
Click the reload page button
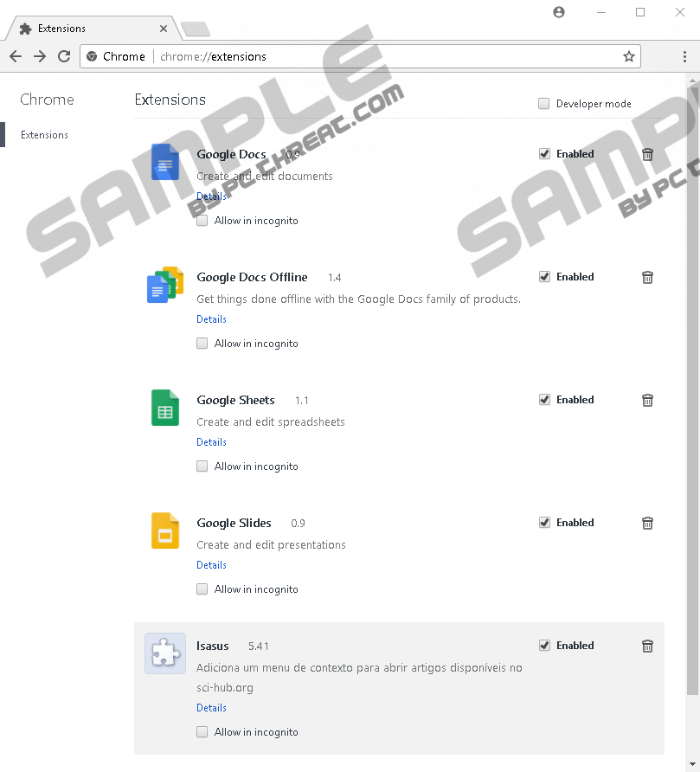click(x=64, y=56)
